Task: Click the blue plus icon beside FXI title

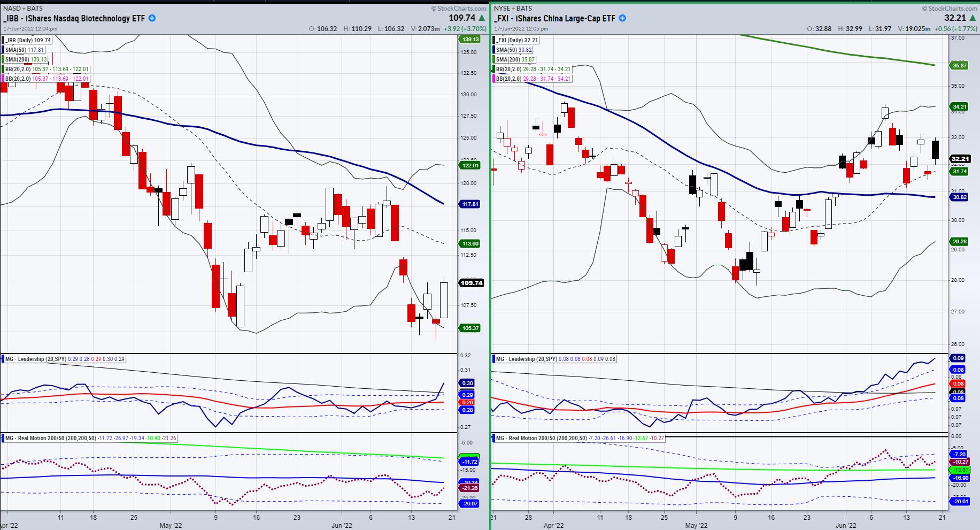Action: (622, 18)
